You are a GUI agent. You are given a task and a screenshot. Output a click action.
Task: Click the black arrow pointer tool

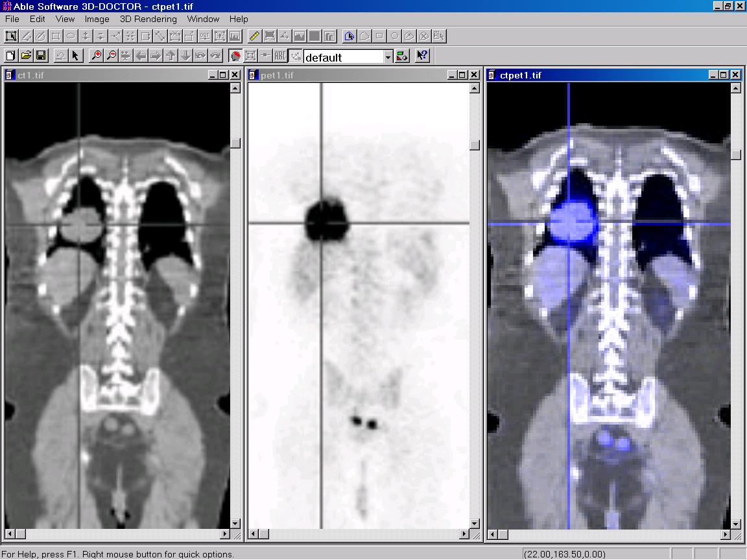tap(75, 56)
